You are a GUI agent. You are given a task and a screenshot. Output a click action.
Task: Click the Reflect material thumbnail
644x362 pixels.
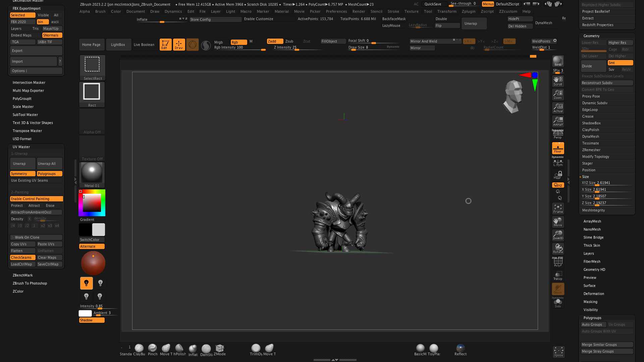coord(460,348)
